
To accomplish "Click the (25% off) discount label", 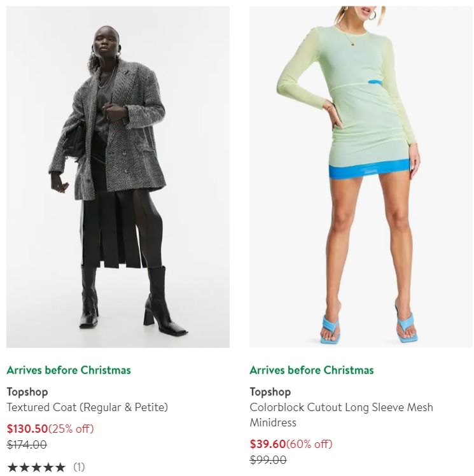I will (71, 429).
